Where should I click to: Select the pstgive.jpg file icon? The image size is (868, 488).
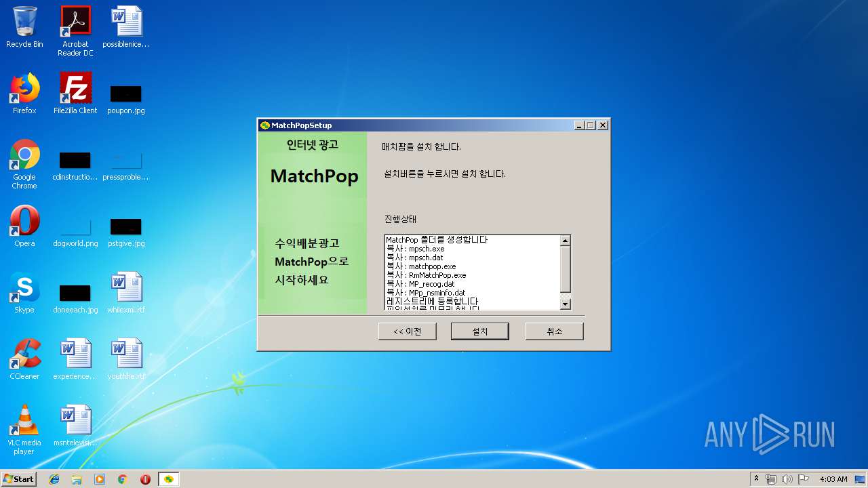tap(126, 232)
